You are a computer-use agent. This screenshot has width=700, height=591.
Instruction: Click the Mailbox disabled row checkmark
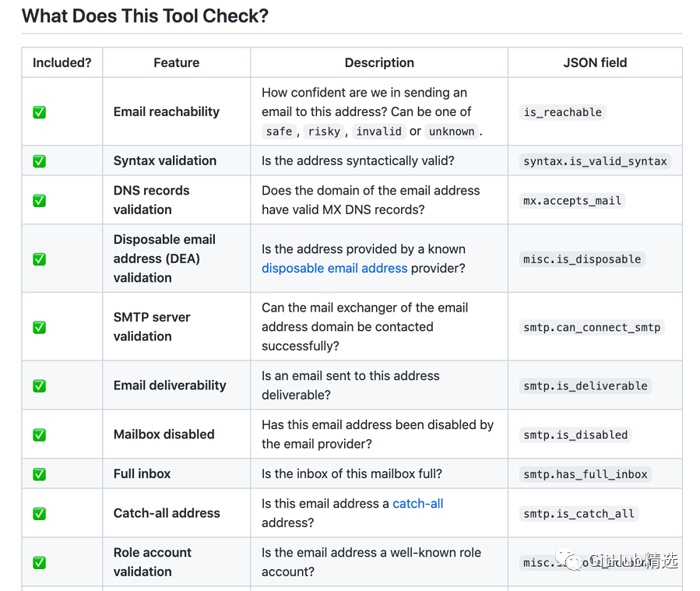point(39,434)
